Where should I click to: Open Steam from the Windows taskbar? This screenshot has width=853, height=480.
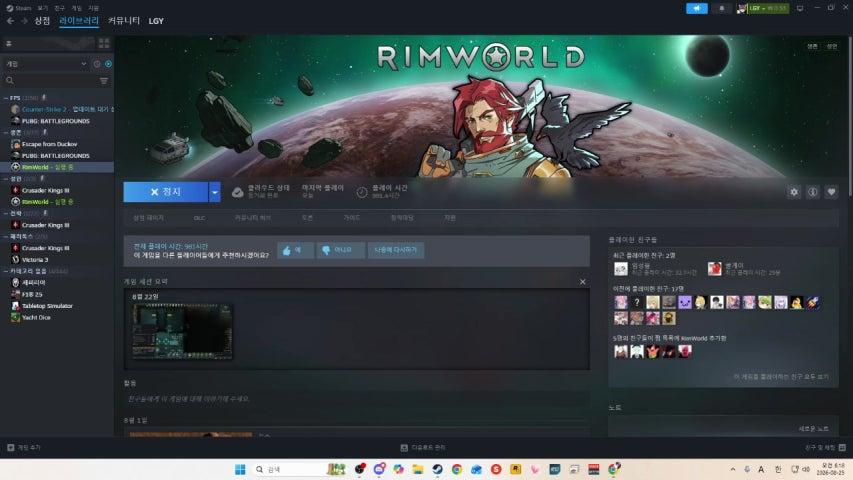coord(437,469)
